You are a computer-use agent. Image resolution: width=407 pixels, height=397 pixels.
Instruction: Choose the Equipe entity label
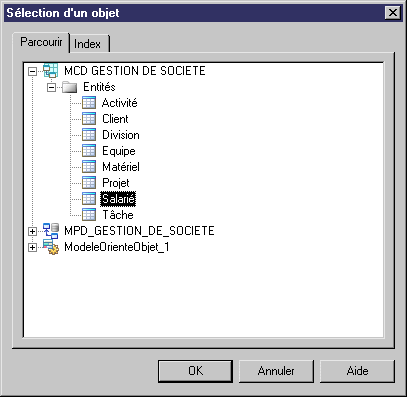119,151
